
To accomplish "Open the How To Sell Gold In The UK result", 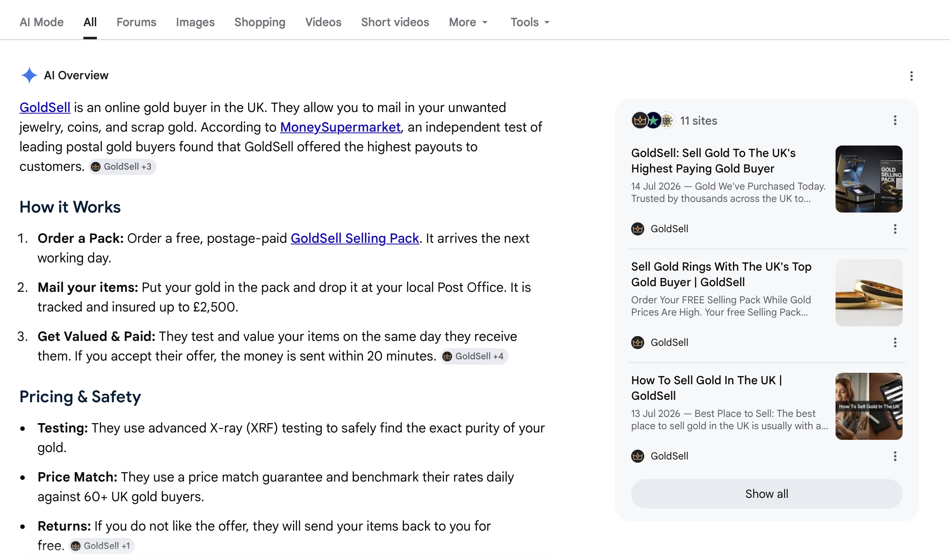I will (x=707, y=388).
